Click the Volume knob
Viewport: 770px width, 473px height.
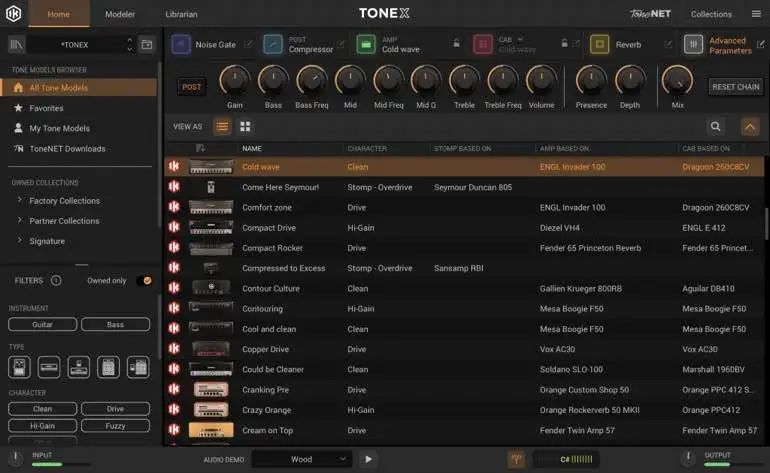point(541,81)
